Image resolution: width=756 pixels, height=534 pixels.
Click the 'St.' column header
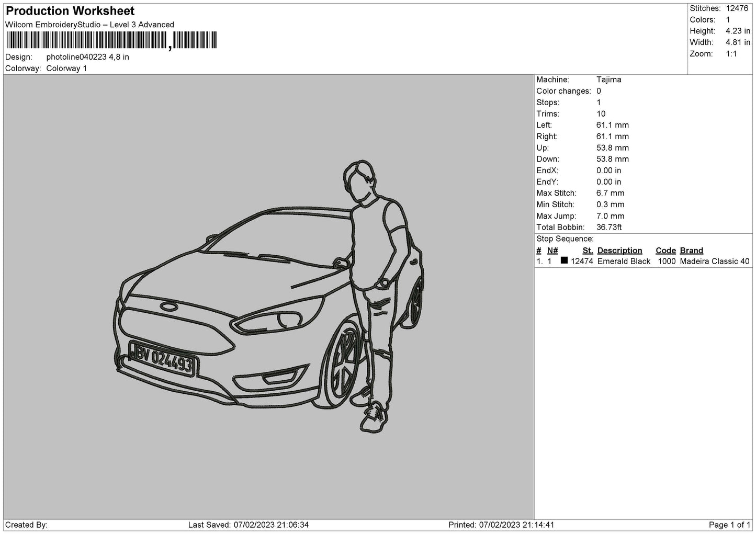click(588, 251)
